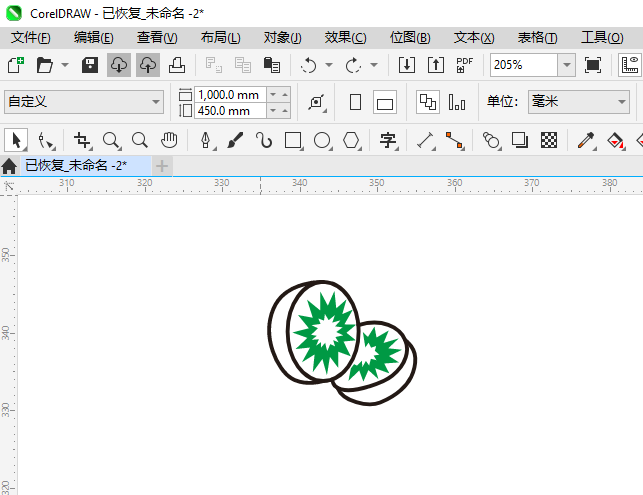Switch to 已恢复_未命名 -2* document tab
The width and height of the screenshot is (643, 495).
coord(75,165)
